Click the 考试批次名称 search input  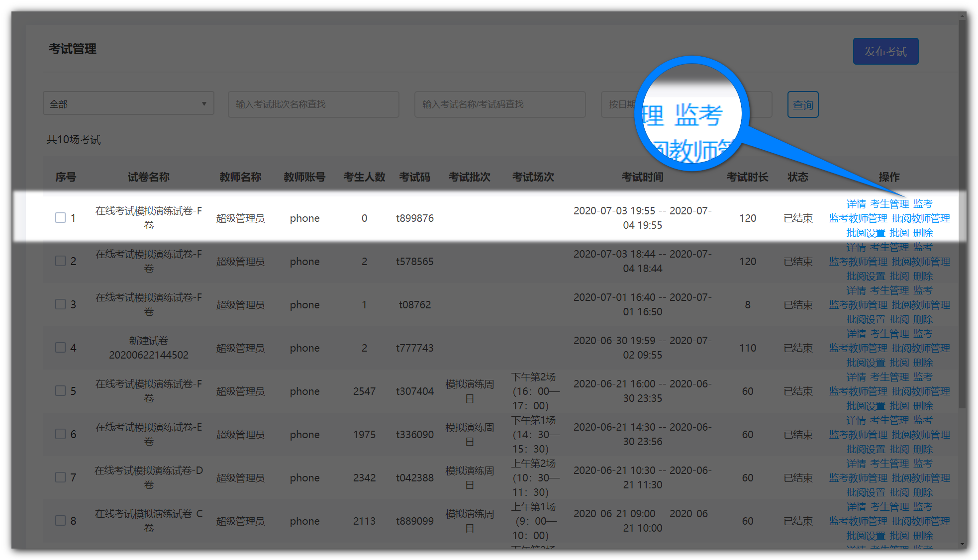pos(313,104)
